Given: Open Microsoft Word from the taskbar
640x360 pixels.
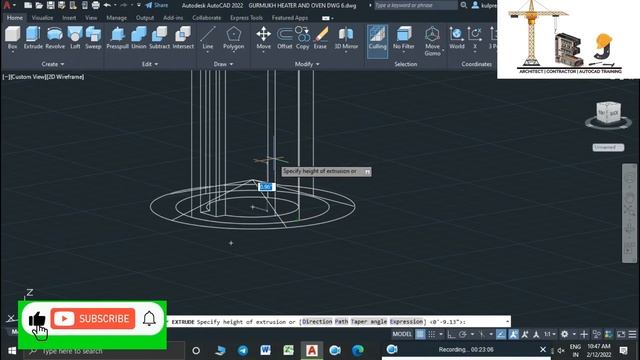Looking at the screenshot, I should click(x=265, y=350).
